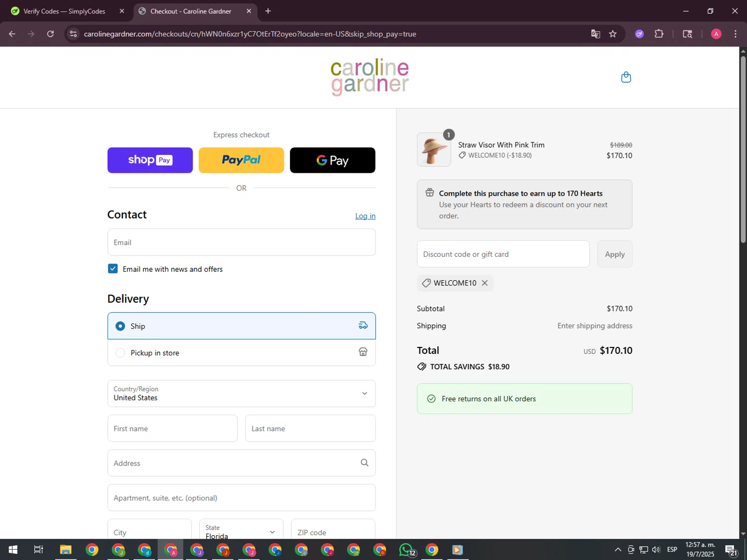View site information icon in address bar
Image resolution: width=747 pixels, height=560 pixels.
point(73,34)
